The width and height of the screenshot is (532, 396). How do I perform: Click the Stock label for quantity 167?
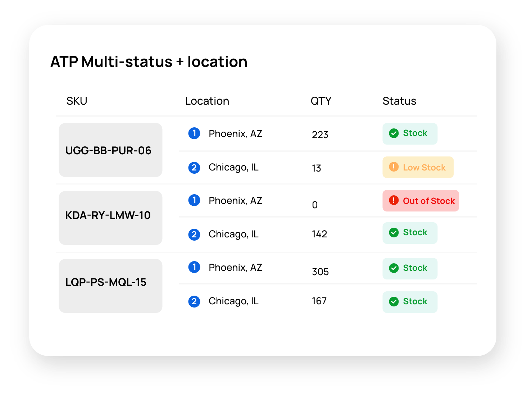point(415,301)
